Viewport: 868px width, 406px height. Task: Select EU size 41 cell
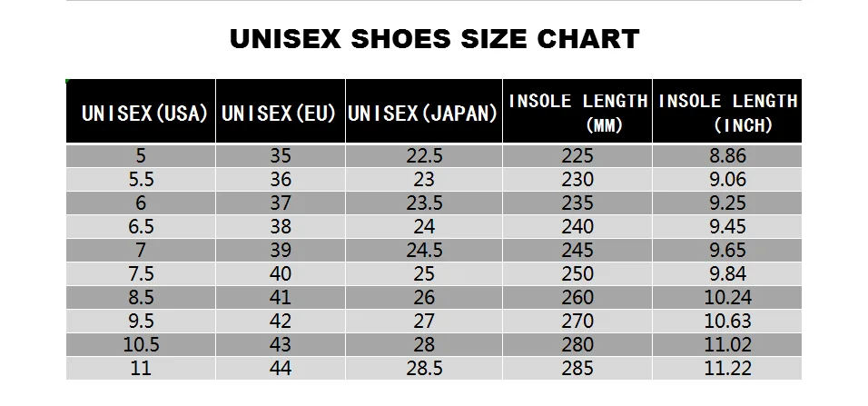[281, 297]
